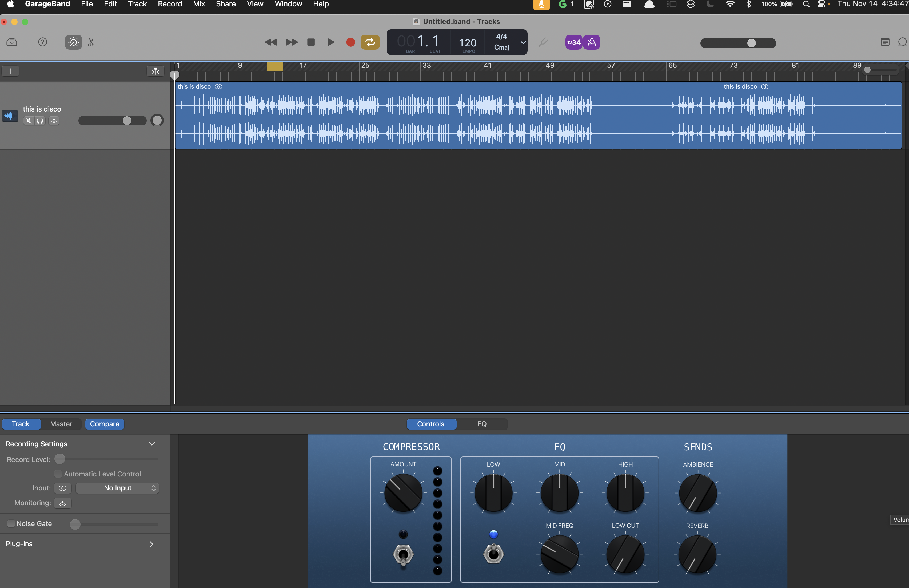Flip the EQ on/off switch

[493, 554]
